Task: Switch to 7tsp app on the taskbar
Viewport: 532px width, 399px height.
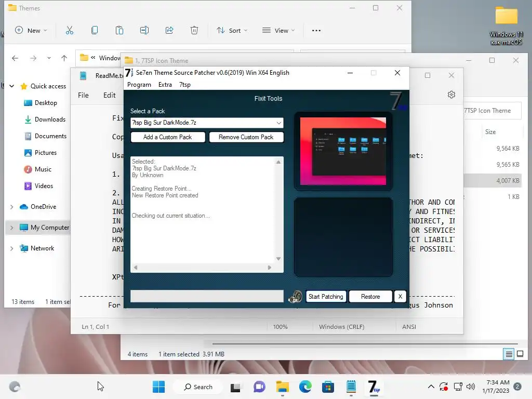Action: [x=374, y=387]
